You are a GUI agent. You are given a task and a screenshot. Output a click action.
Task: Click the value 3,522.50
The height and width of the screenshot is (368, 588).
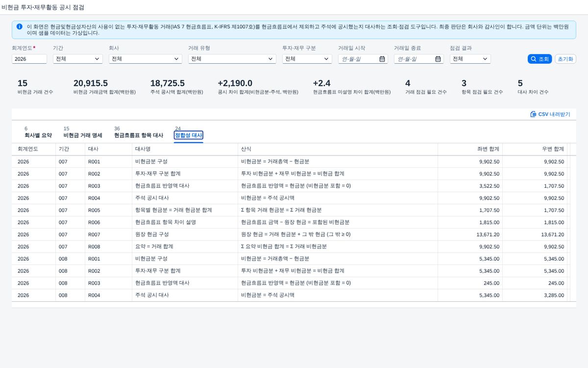(490, 186)
